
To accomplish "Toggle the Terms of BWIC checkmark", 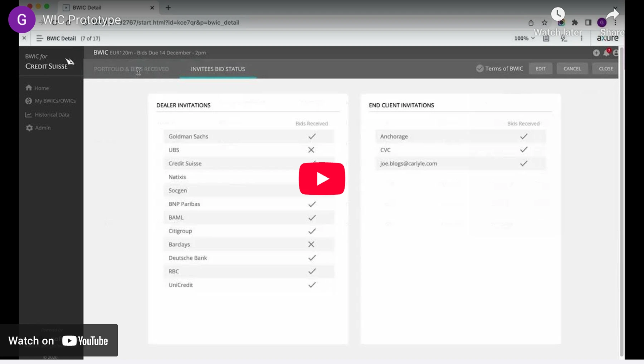I will [x=480, y=68].
